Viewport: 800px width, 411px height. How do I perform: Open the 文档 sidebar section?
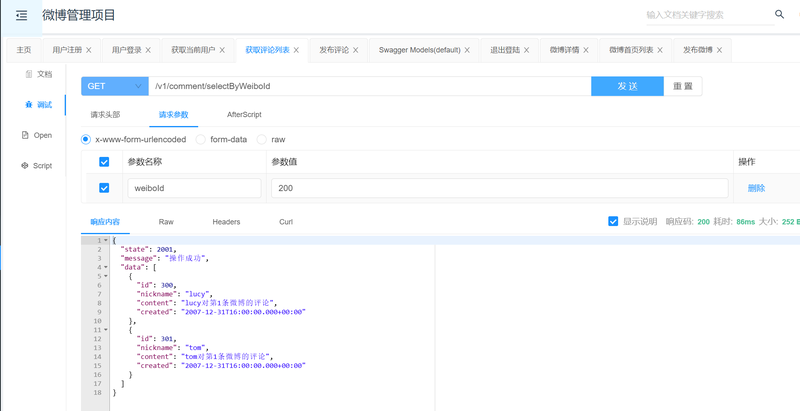pos(38,74)
